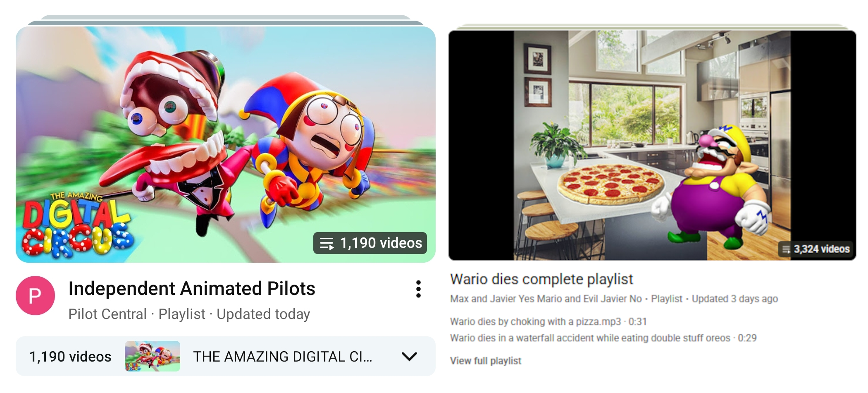Open the Wario pizza playlist thumbnail

coord(652,145)
